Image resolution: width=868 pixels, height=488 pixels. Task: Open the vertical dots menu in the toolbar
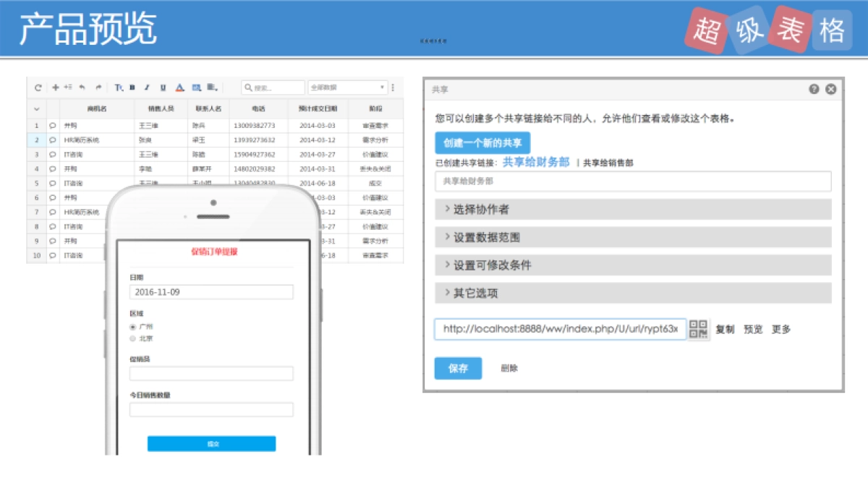393,87
